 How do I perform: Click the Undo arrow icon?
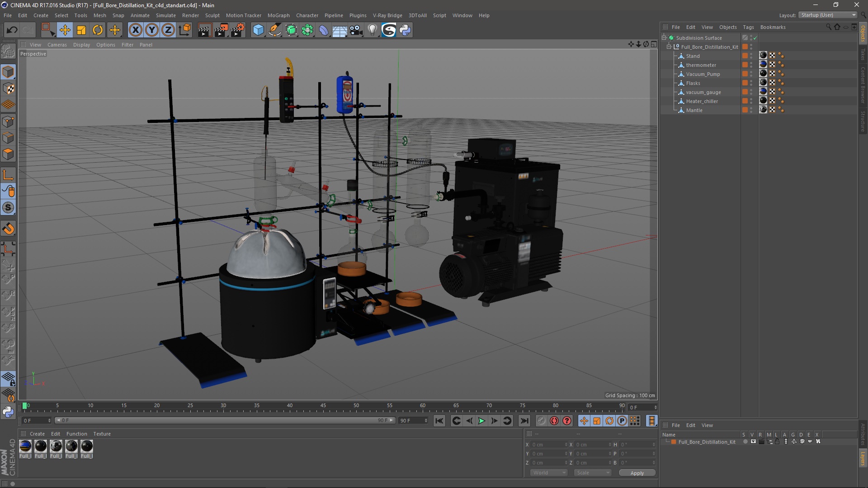tap(12, 30)
